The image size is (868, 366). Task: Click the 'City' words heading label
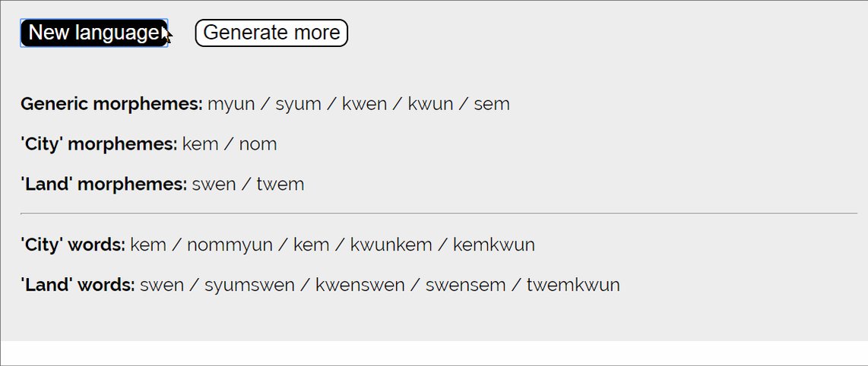[x=72, y=245]
